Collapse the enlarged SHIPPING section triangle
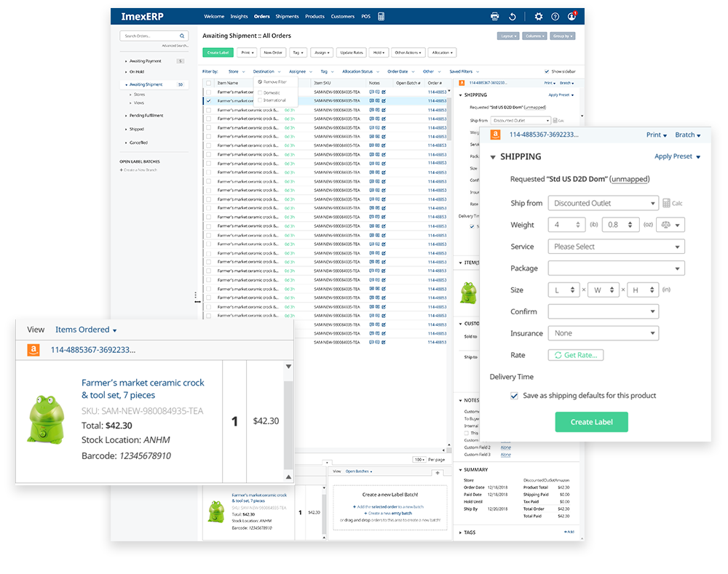The image size is (728, 574). pyautogui.click(x=493, y=157)
